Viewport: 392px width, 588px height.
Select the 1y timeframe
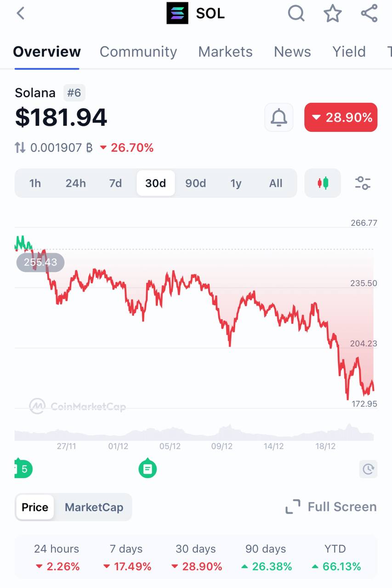pyautogui.click(x=236, y=183)
